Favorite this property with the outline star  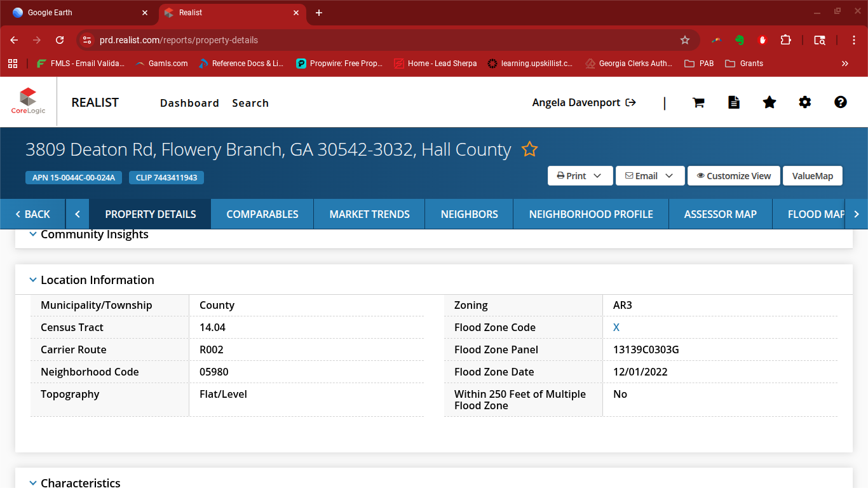(x=529, y=149)
